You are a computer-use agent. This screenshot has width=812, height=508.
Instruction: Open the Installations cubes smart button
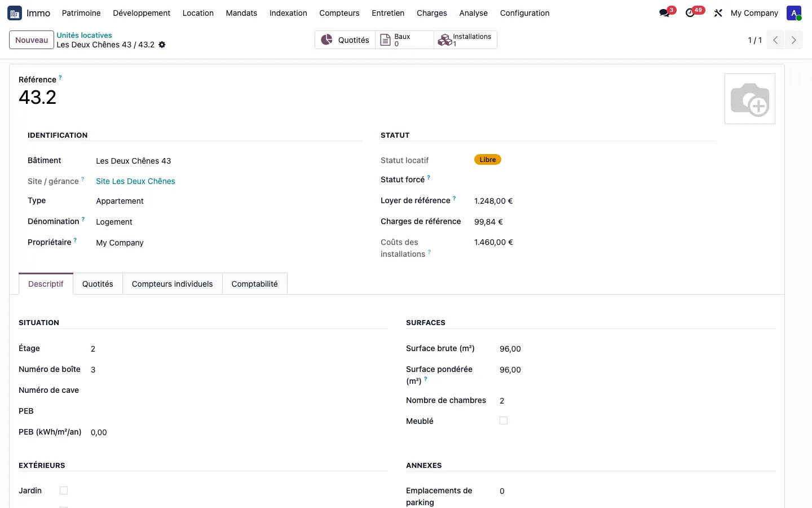(465, 40)
